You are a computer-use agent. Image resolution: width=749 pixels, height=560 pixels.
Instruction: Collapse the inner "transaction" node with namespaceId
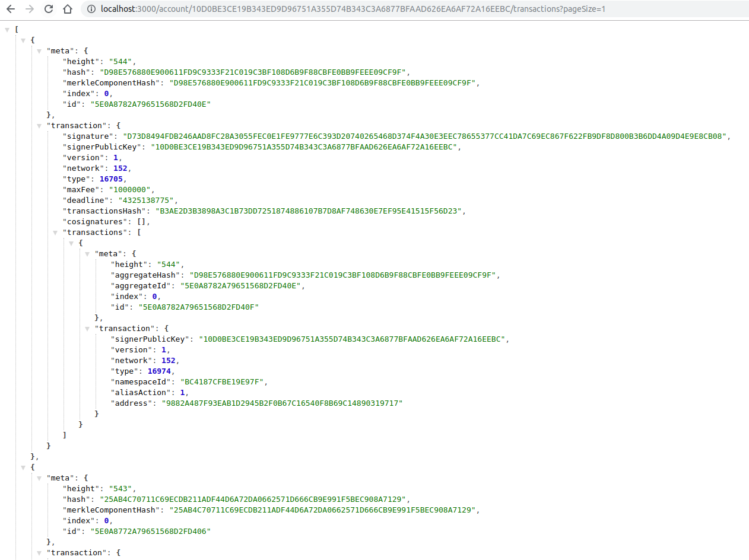pyautogui.click(x=88, y=329)
